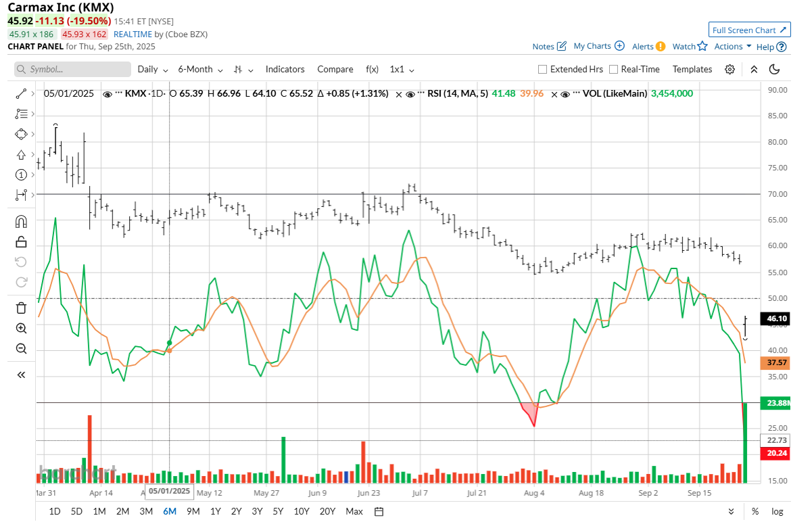The height and width of the screenshot is (522, 812).
Task: Open the bar type dropdown
Action: 243,69
